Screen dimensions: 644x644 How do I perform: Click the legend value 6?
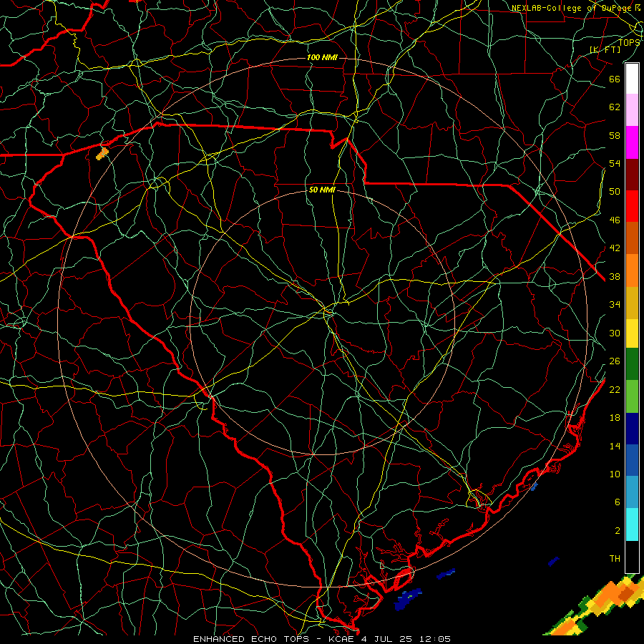(x=617, y=502)
